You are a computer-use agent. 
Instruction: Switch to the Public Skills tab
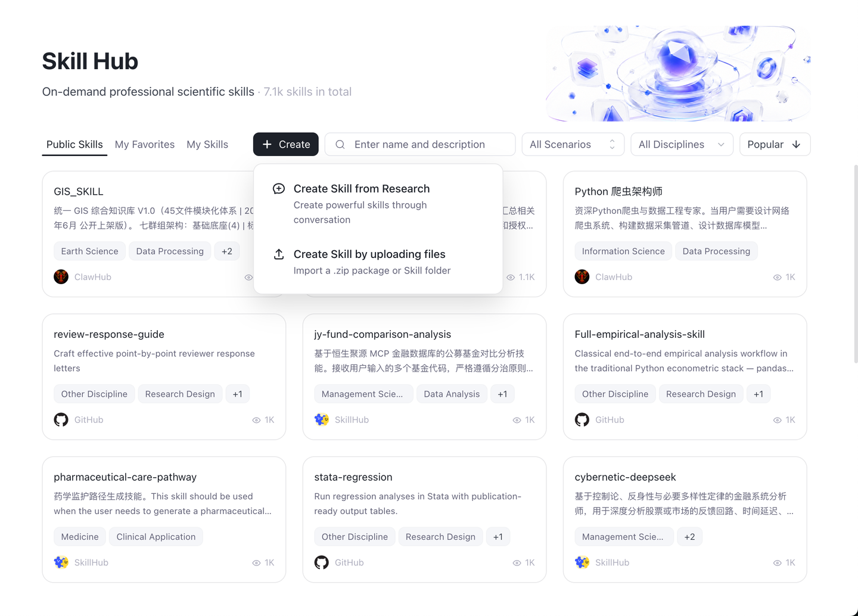[x=74, y=144]
